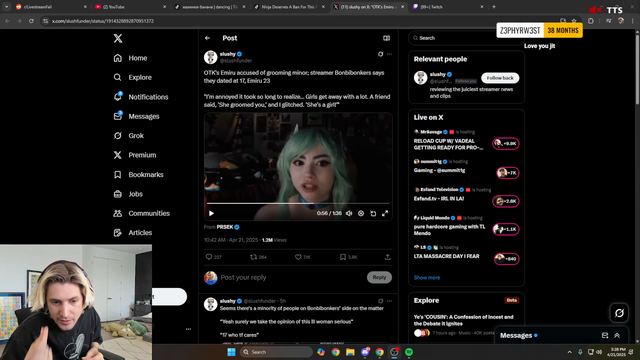Open Bookmarks in sidebar
Viewport: 640px width, 360px height.
(x=138, y=175)
